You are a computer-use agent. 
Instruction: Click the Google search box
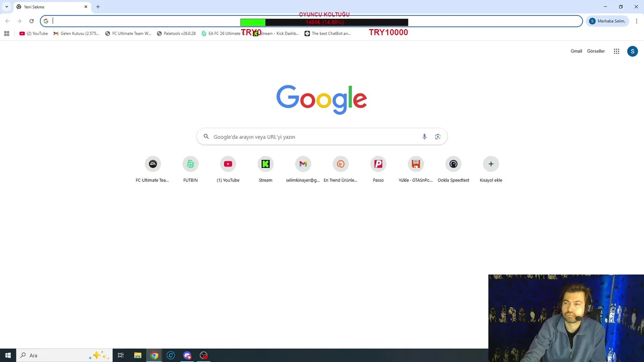tap(322, 137)
